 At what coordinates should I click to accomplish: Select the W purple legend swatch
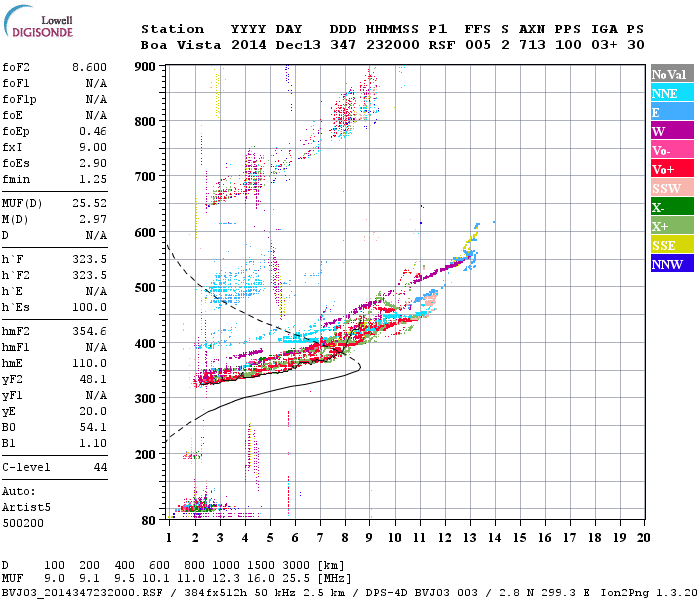click(x=672, y=131)
